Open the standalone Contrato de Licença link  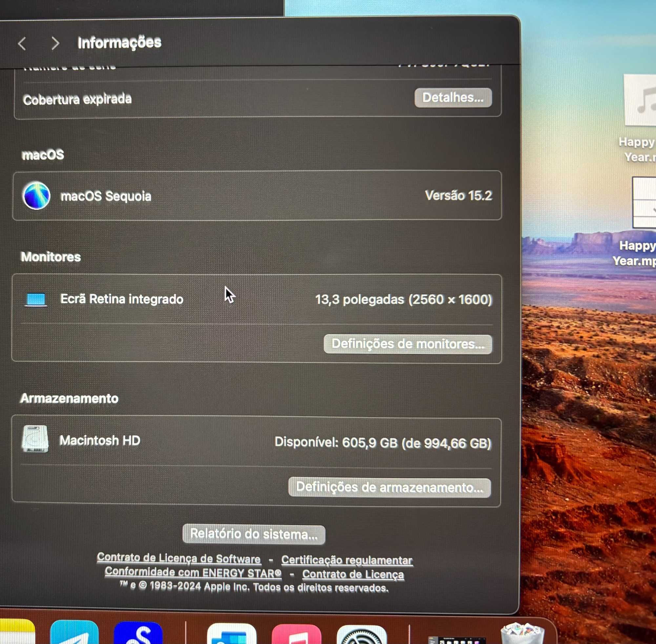pyautogui.click(x=353, y=574)
